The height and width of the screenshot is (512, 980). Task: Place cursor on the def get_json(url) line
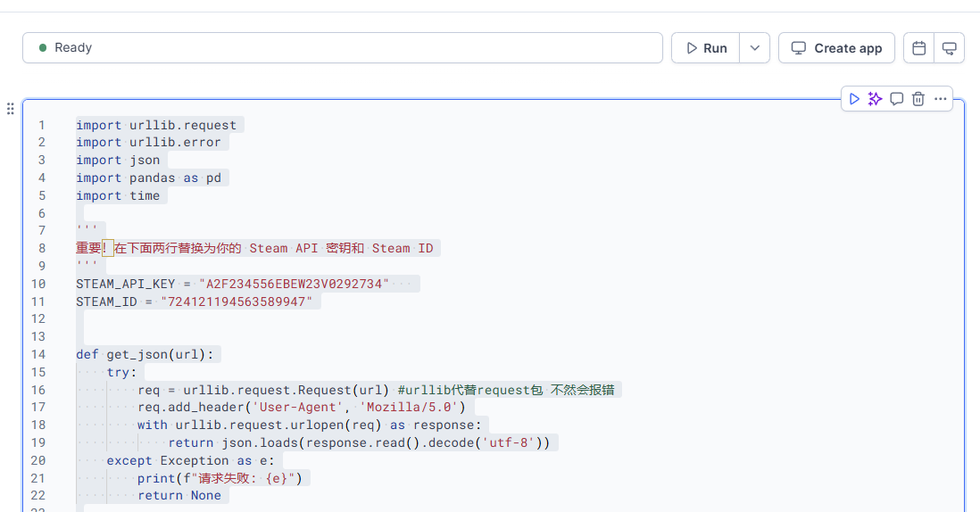point(145,354)
